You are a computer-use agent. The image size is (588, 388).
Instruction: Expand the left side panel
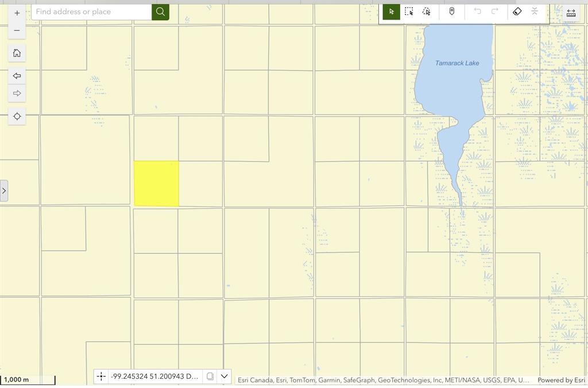[x=4, y=191]
